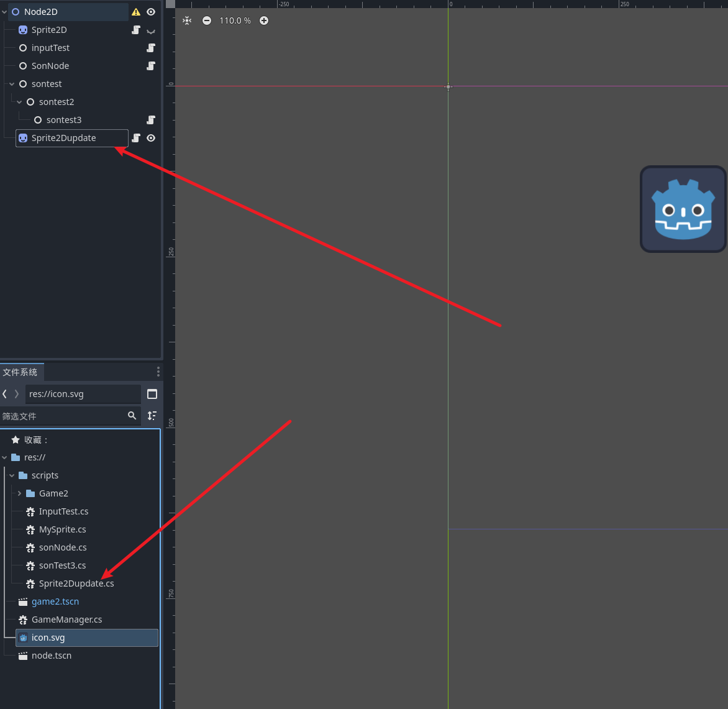Collapse the sontest node
Image resolution: width=728 pixels, height=709 pixels.
[12, 84]
